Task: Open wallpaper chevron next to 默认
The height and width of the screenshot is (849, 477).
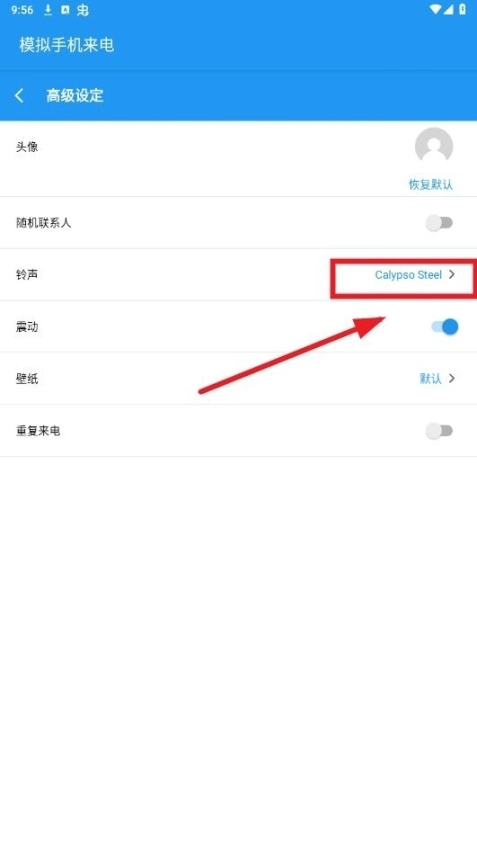Action: coord(452,378)
